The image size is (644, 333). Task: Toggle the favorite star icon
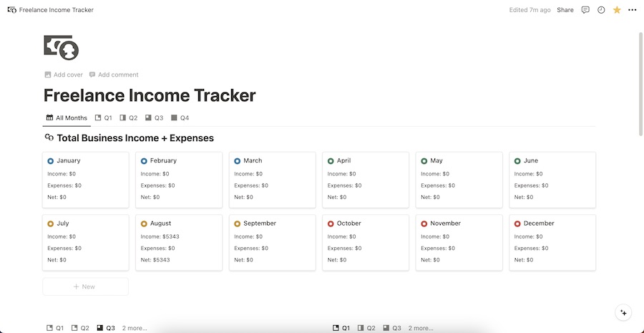617,10
